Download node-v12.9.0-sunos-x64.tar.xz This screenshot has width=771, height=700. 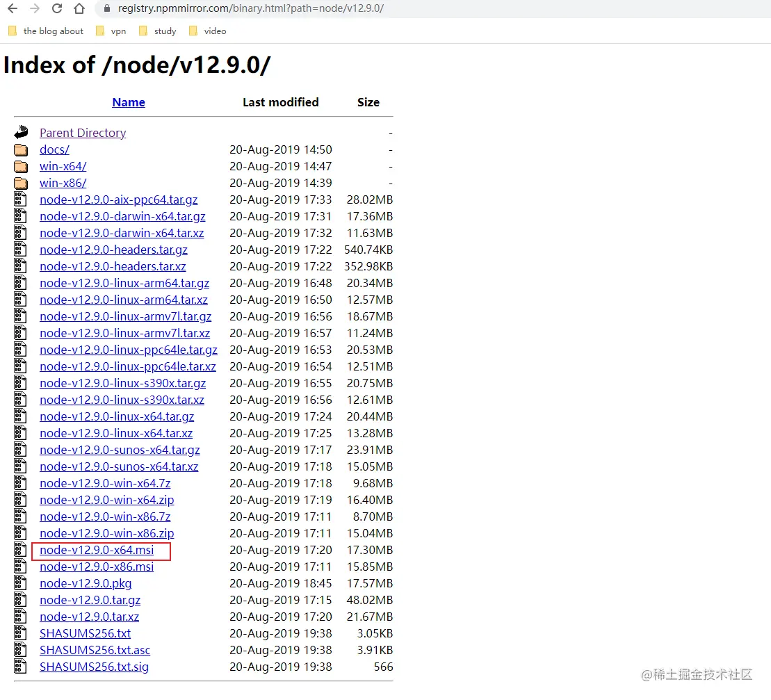(x=119, y=467)
